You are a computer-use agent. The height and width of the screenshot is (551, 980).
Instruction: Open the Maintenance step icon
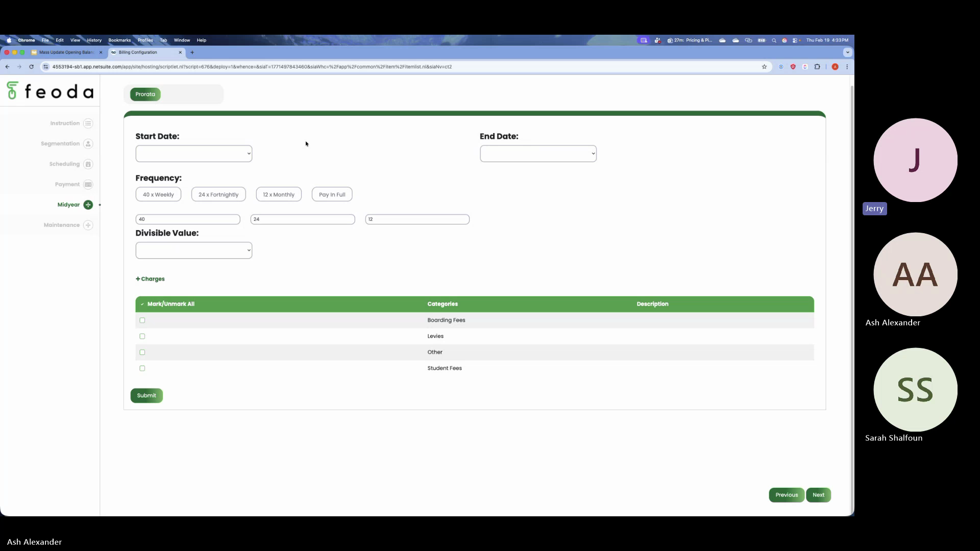click(x=88, y=225)
